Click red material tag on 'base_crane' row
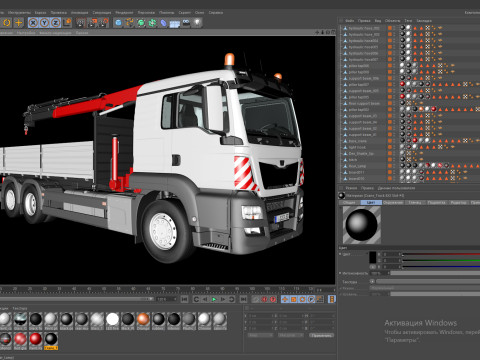 [x=415, y=141]
